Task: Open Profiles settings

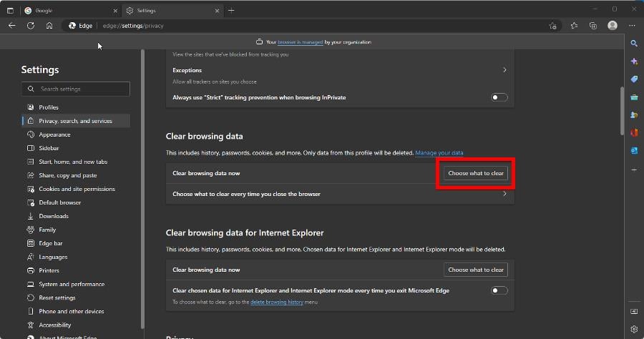Action: [76, 107]
